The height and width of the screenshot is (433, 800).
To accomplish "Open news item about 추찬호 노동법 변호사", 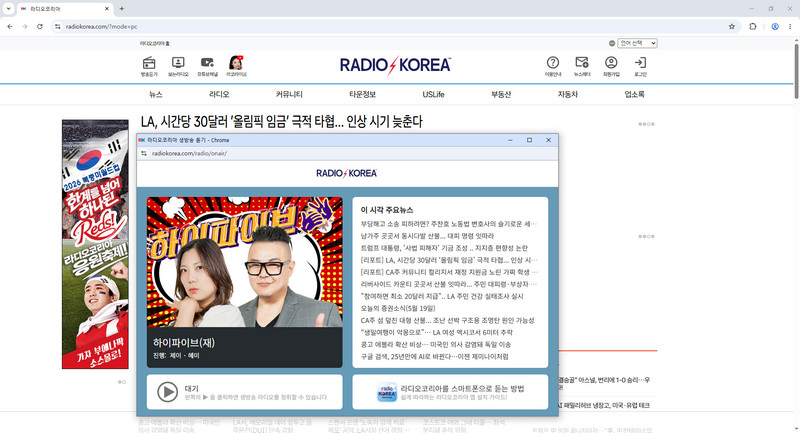I will click(448, 224).
